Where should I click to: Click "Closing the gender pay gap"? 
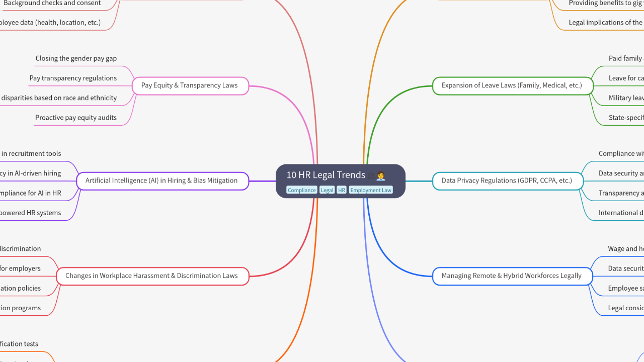[x=76, y=58]
